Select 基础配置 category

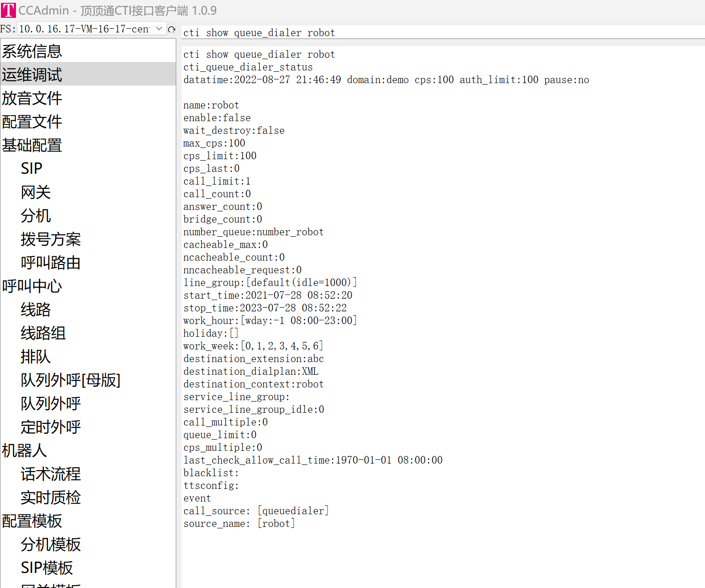32,145
